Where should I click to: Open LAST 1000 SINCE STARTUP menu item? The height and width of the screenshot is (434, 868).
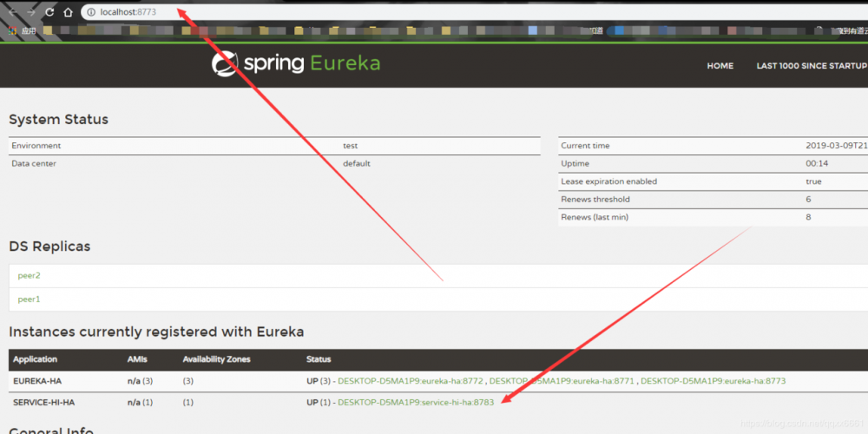click(x=812, y=66)
